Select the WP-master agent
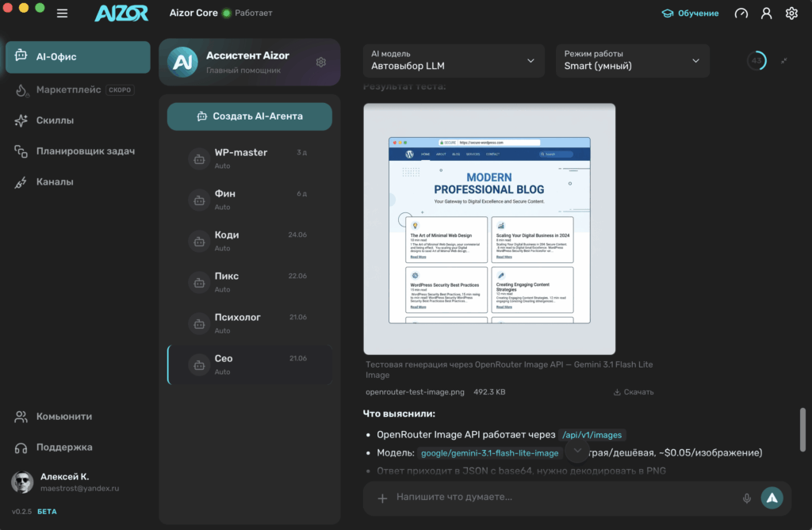Viewport: 812px width, 530px height. (250, 158)
